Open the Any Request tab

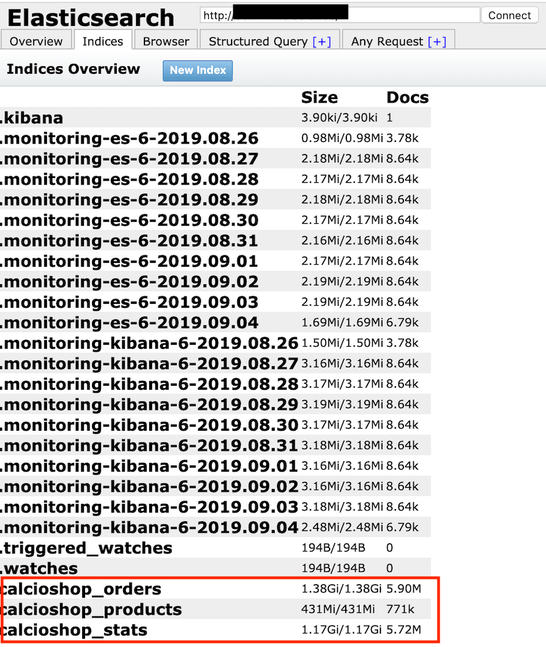click(398, 41)
